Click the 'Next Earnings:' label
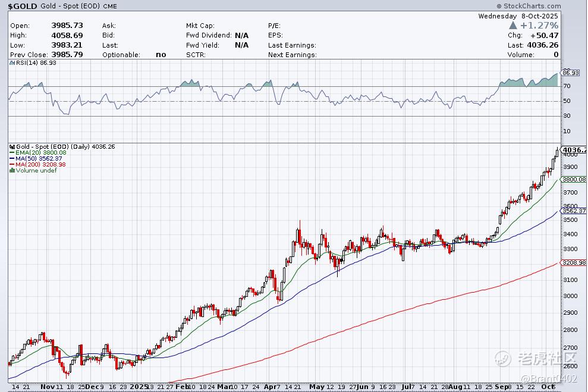This screenshot has width=588, height=392. tap(292, 55)
